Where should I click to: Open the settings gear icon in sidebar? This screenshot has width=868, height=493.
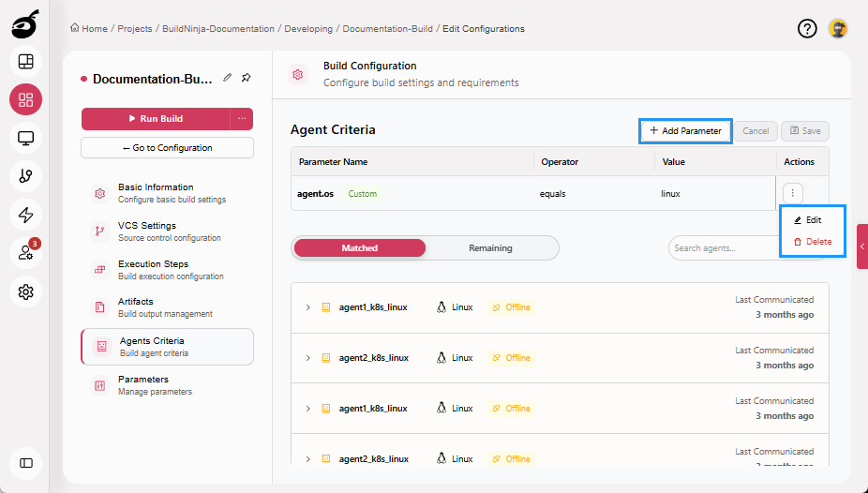point(25,291)
